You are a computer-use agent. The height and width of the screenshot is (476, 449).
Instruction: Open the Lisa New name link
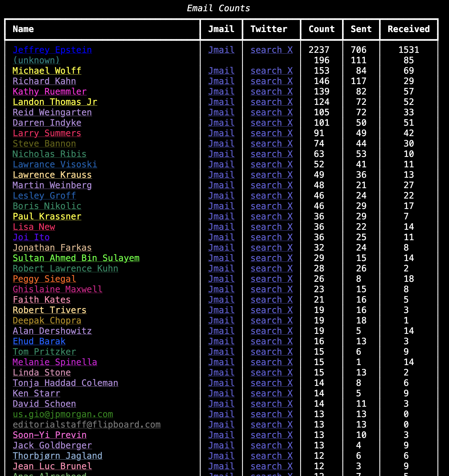click(x=34, y=227)
